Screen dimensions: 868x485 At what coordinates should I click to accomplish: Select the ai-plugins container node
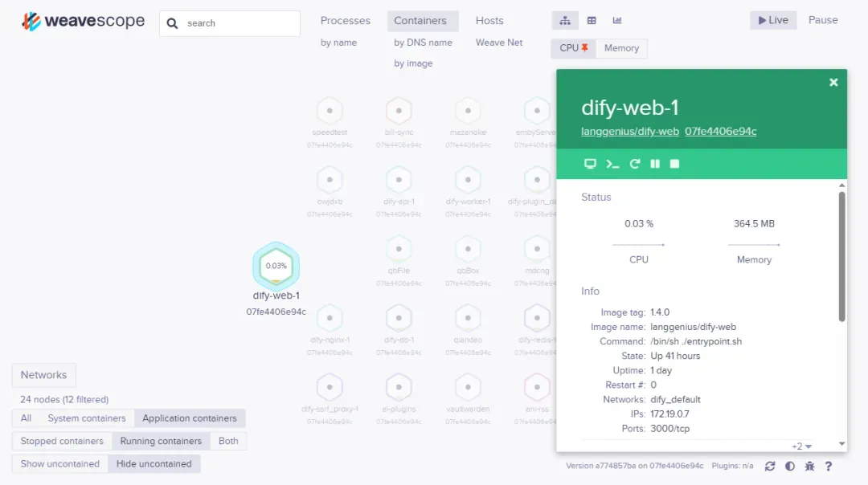click(x=399, y=387)
